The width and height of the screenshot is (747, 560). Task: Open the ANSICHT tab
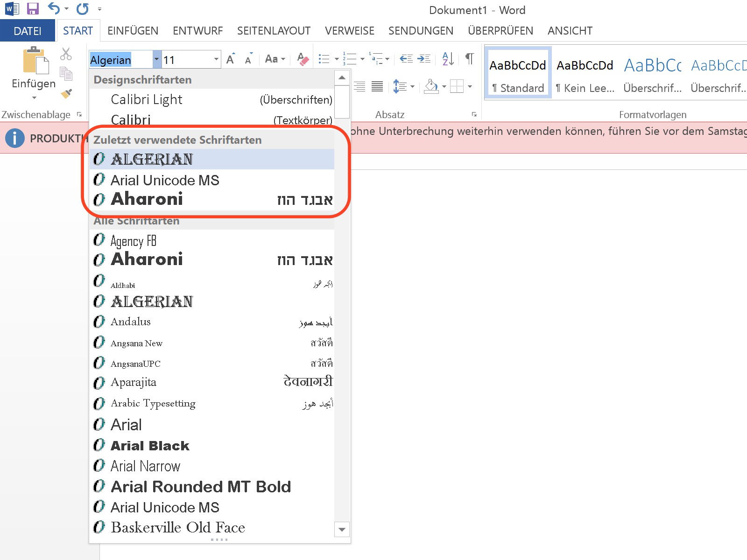570,31
